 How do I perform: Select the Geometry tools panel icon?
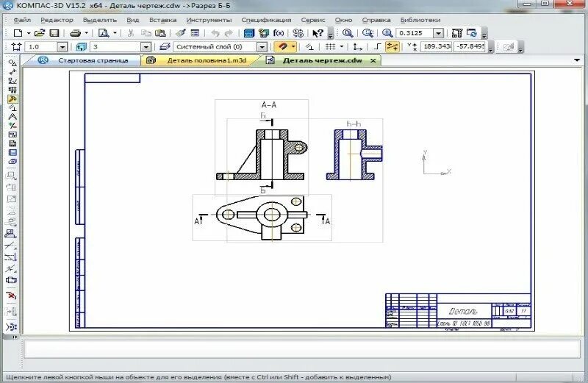point(12,62)
